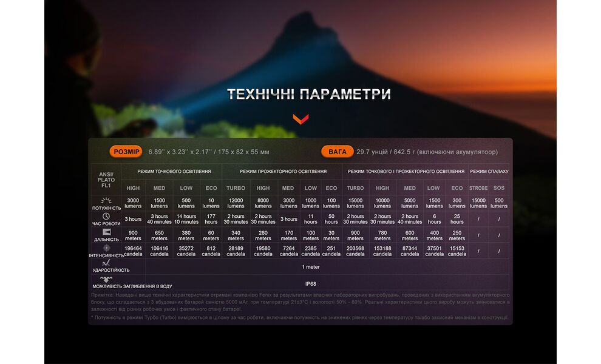Viewport: 601px width, 364px height.
Task: Click the clock icon next to ЧАС РОБОТИ
Action: 105,215
